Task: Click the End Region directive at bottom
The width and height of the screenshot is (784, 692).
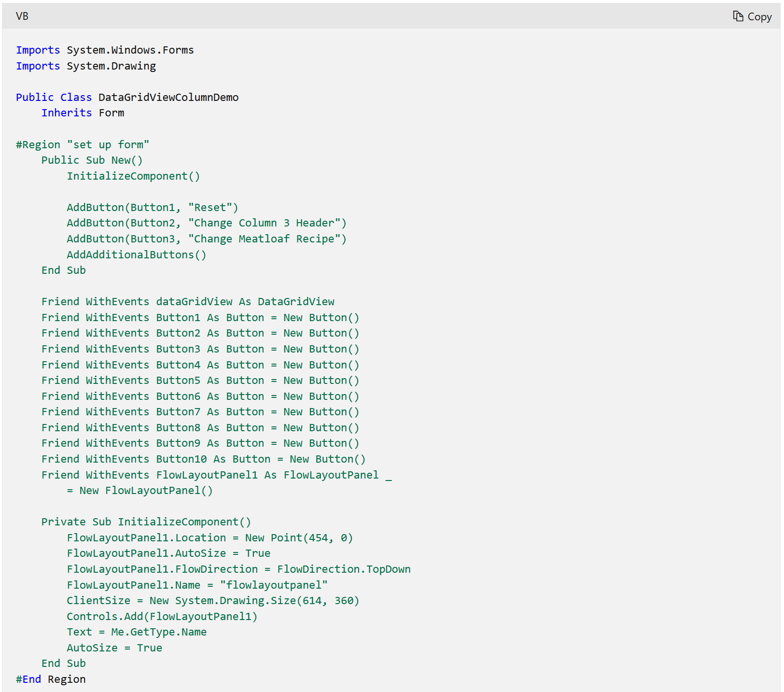Action: pos(51,679)
